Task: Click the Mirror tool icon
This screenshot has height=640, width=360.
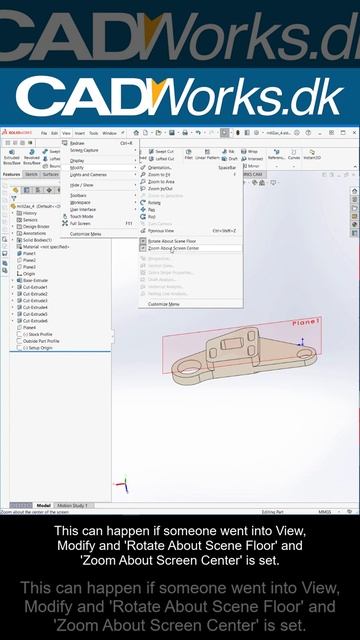Action: (244, 166)
